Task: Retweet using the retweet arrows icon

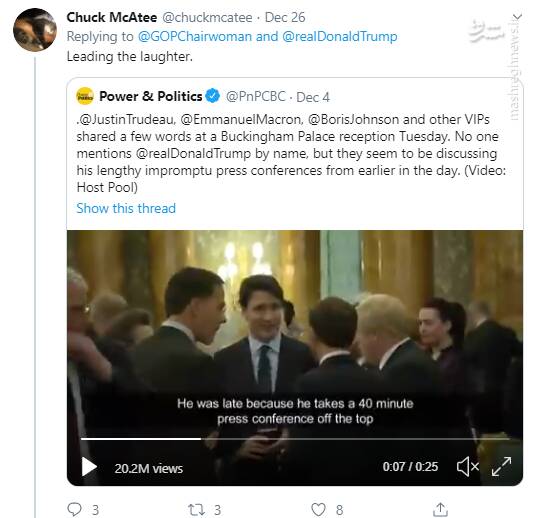Action: click(196, 510)
